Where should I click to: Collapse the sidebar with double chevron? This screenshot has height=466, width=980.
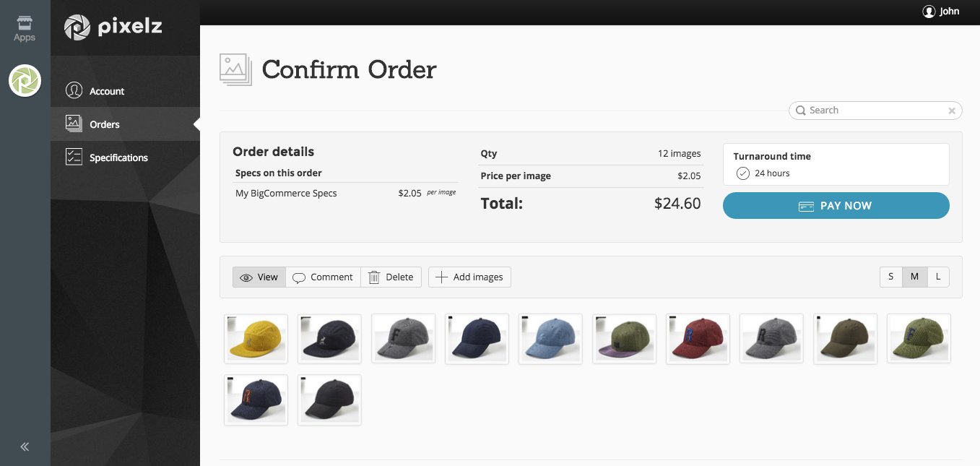[x=25, y=446]
